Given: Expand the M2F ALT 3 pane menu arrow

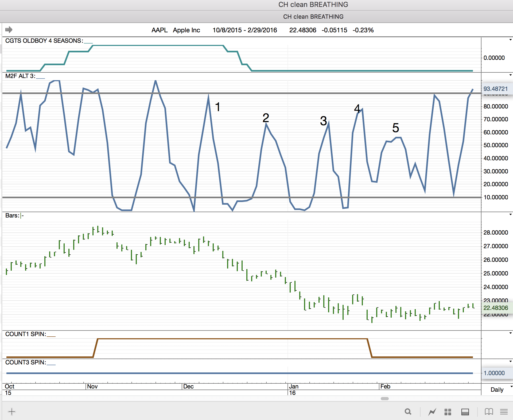Looking at the screenshot, I should tap(510, 75).
